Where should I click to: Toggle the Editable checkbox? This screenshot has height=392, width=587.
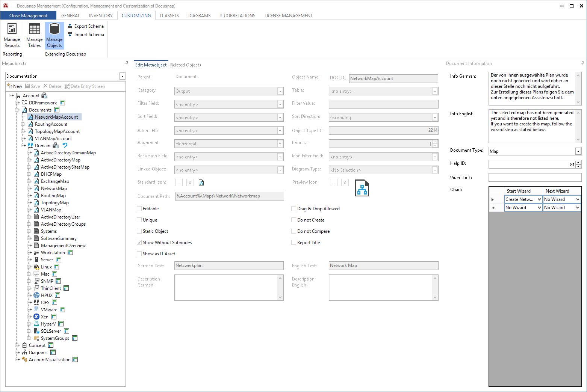[x=139, y=208]
